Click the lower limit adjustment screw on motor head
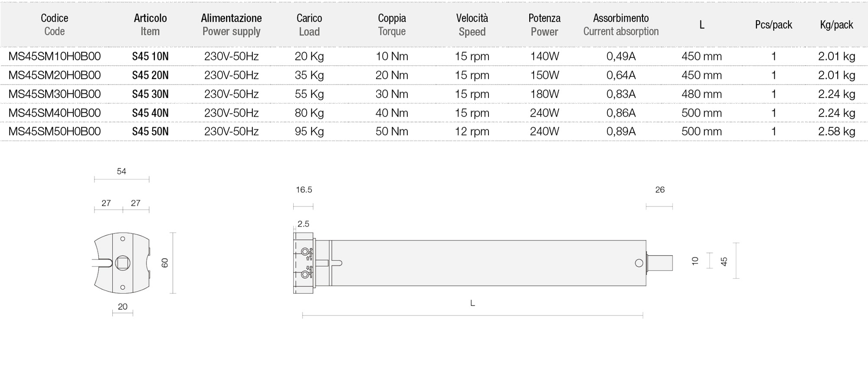Viewport: 868px width, 381px height. click(x=305, y=274)
